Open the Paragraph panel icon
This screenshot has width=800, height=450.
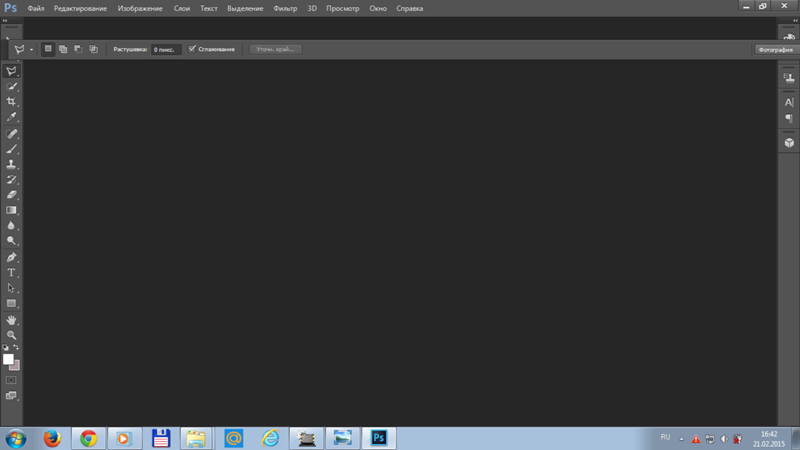click(789, 119)
